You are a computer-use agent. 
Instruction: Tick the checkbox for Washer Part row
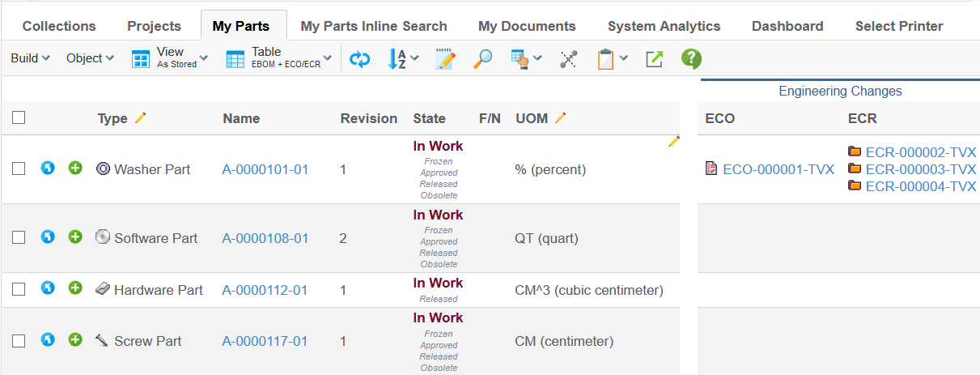(x=19, y=168)
